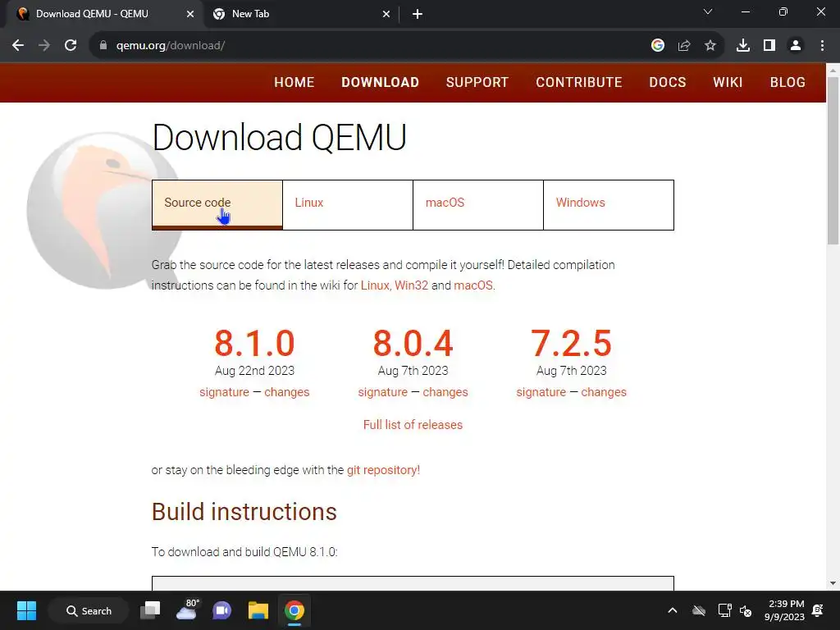
Task: Download QEMU version 8.1.0
Action: pyautogui.click(x=254, y=343)
